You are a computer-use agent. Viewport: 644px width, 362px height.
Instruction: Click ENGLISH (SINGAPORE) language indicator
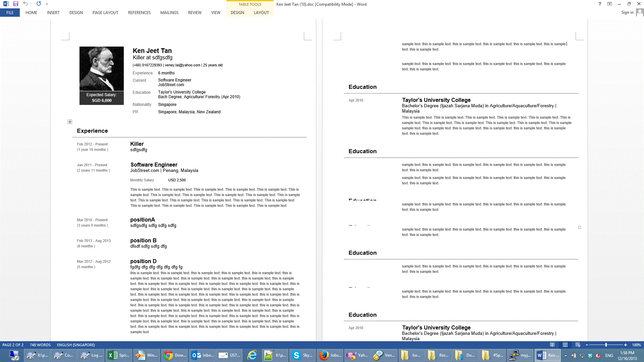tap(76, 345)
